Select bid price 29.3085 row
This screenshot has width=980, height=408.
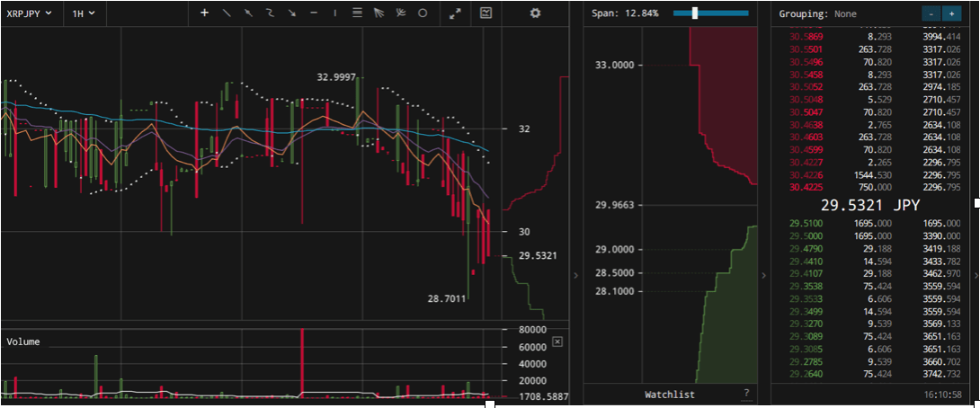coord(874,349)
